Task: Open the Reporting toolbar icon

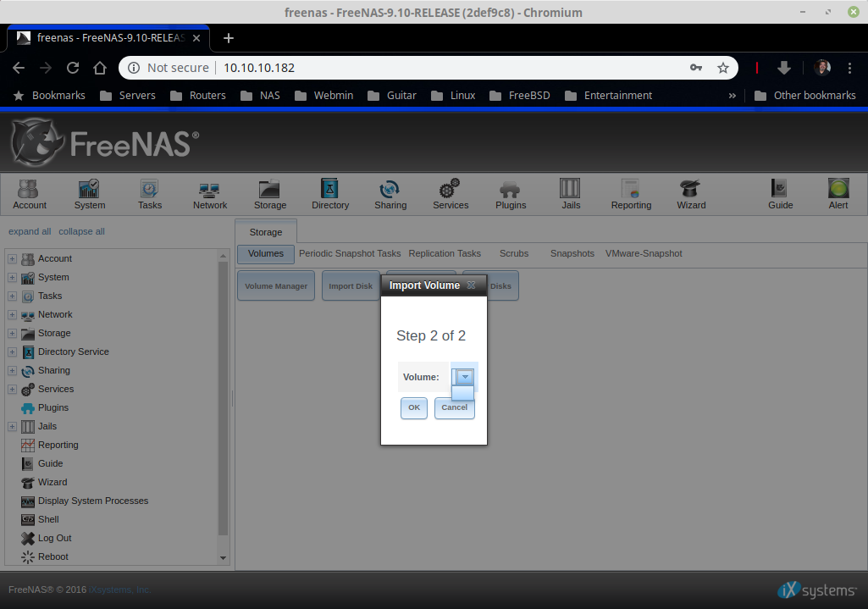Action: point(631,194)
